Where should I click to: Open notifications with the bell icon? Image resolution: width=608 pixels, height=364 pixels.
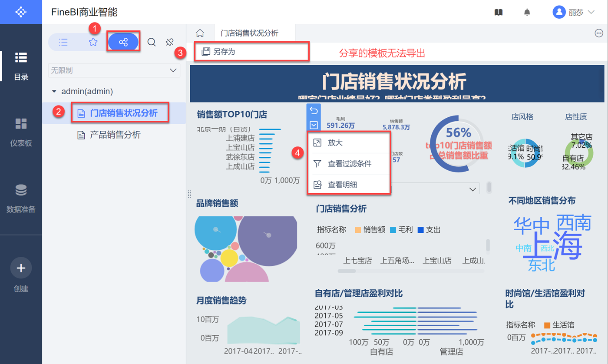527,12
